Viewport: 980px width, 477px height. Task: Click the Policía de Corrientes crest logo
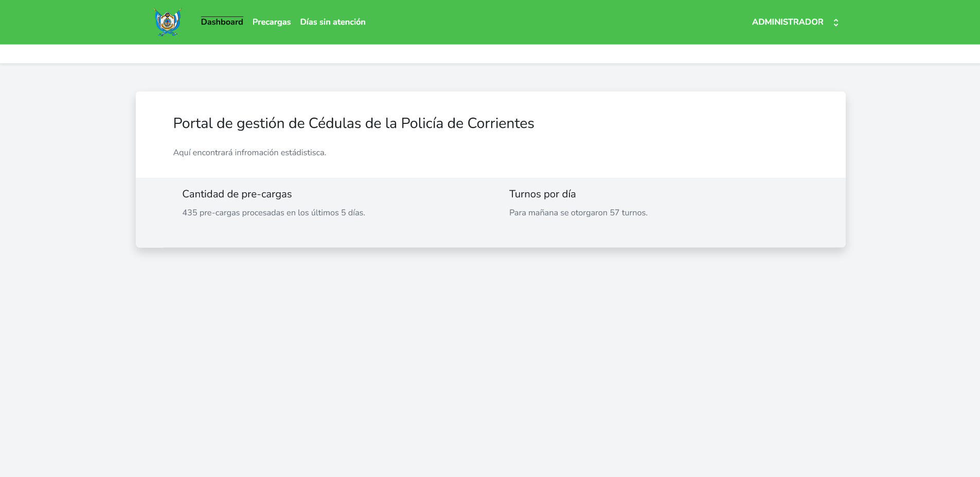168,22
